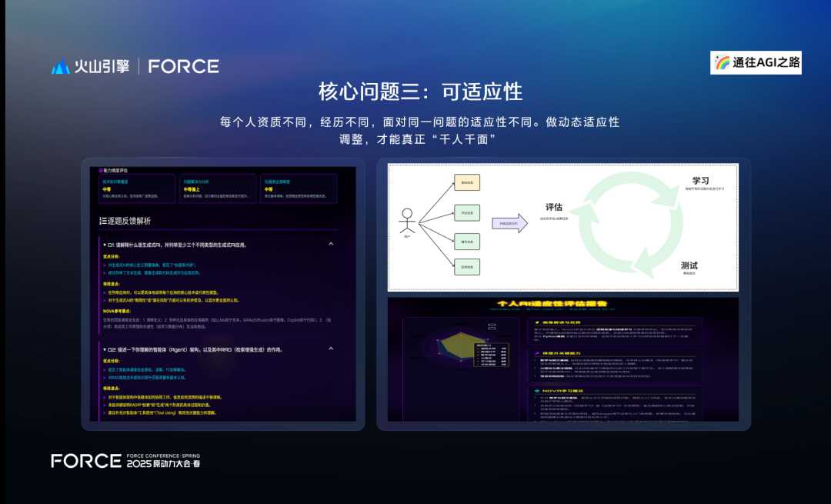
Task: Click the FORCE footer logo
Action: pos(86,461)
